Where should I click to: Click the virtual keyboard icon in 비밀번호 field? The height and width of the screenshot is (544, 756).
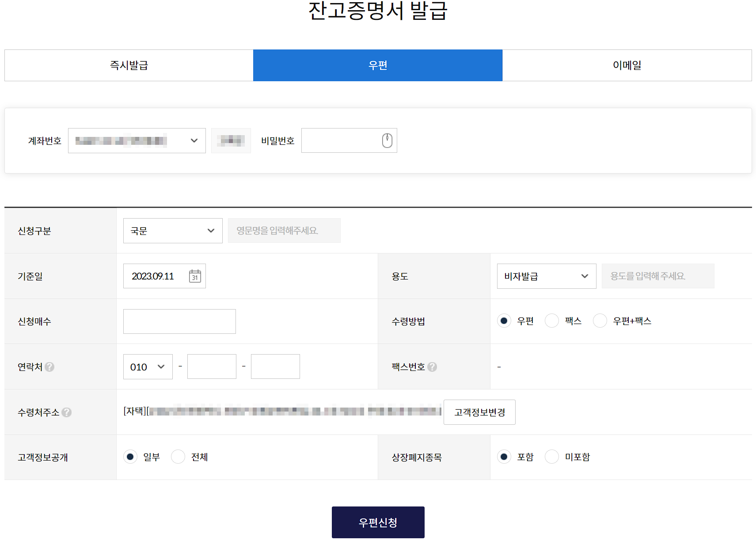[x=387, y=140]
